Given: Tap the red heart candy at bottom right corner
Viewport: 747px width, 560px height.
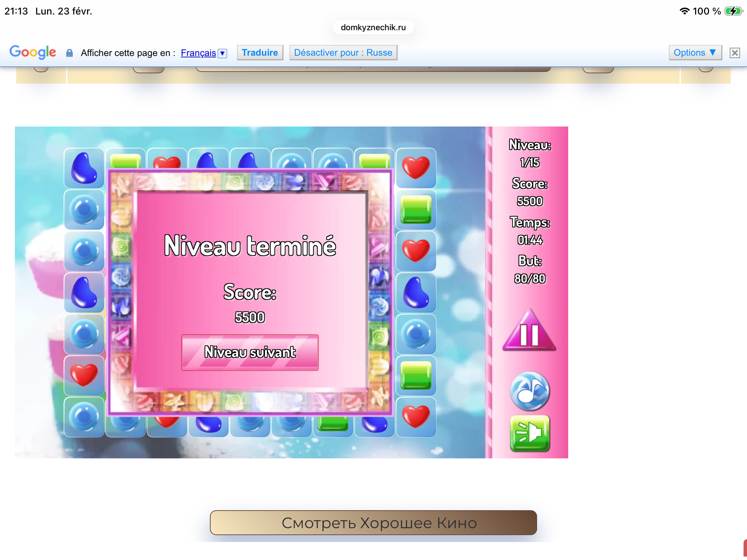Looking at the screenshot, I should (x=416, y=417).
